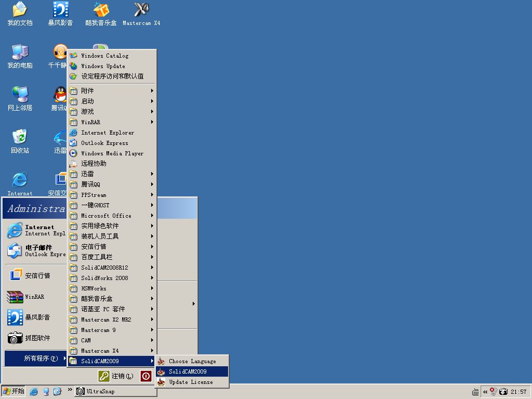Launch 抓图软件 from start menu list
The width and height of the screenshot is (532, 399).
click(36, 338)
